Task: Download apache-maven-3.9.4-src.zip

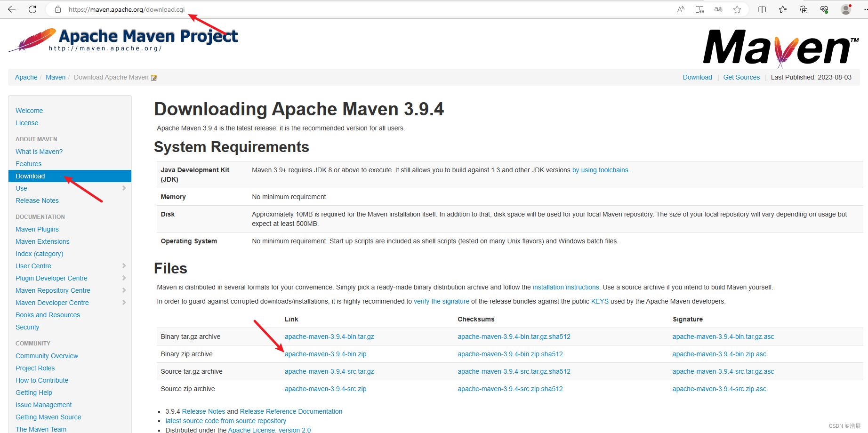Action: 326,389
